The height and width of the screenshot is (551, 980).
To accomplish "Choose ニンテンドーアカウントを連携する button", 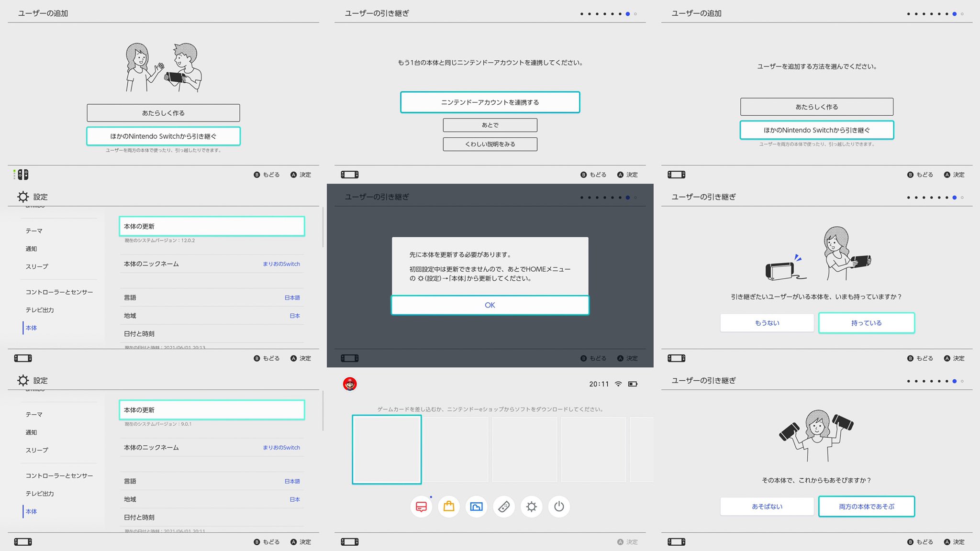I will coord(490,102).
